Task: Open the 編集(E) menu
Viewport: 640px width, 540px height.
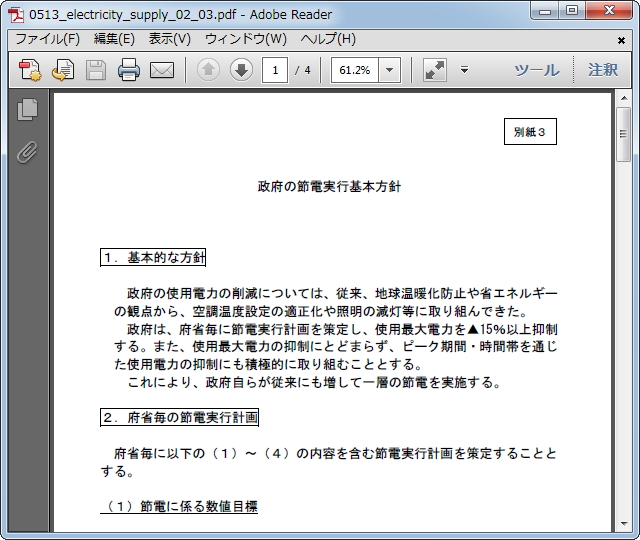Action: click(x=114, y=39)
